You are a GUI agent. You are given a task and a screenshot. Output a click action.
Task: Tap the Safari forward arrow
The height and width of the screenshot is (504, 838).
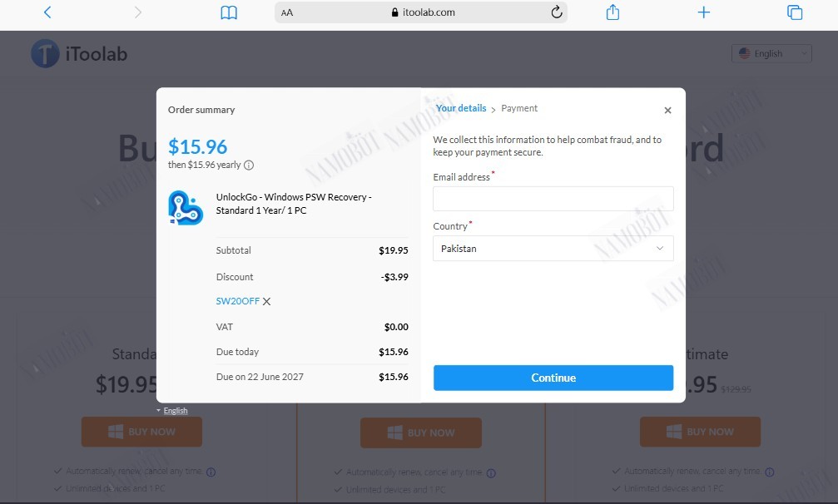coord(138,12)
